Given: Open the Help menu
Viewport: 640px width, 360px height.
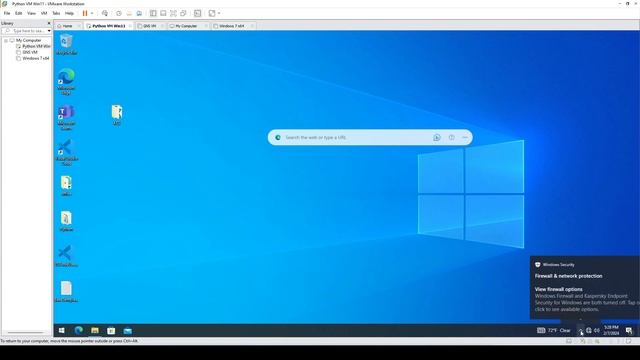Looking at the screenshot, I should pyautogui.click(x=69, y=13).
